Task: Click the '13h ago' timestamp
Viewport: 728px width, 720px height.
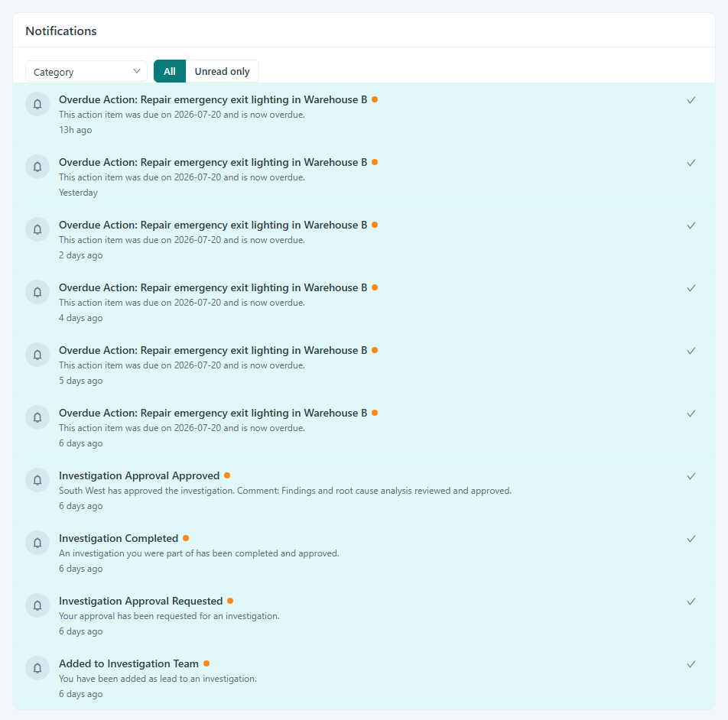Action: [75, 130]
